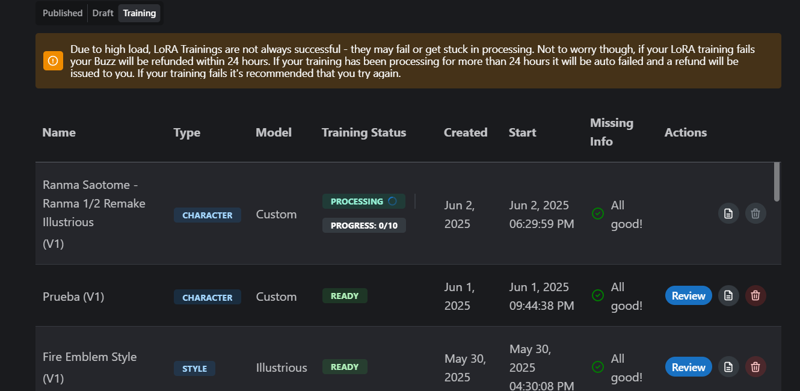Click the PROGRESS: 0/10 badge
800x391 pixels.
pyautogui.click(x=364, y=225)
